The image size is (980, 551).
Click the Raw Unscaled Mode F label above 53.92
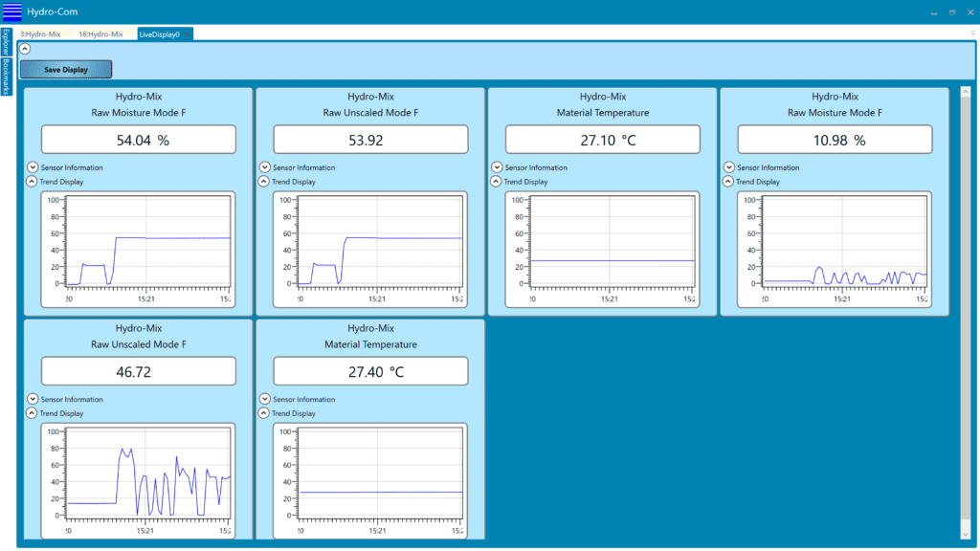[x=370, y=113]
